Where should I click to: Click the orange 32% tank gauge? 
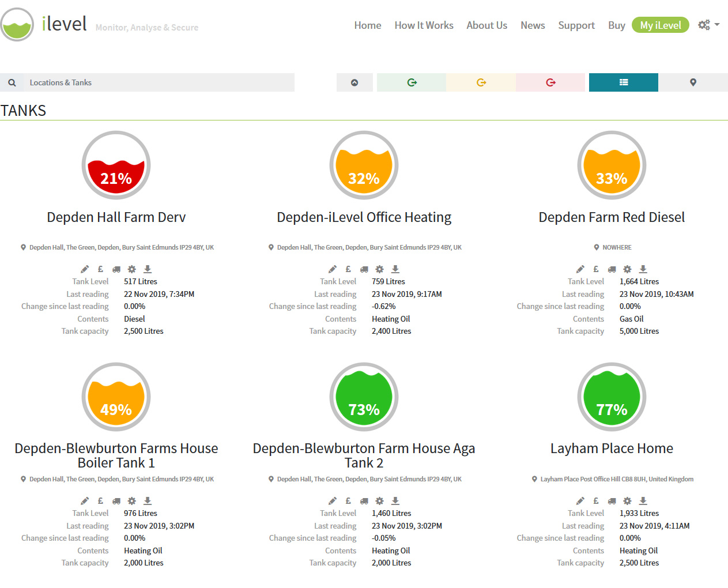pos(364,165)
